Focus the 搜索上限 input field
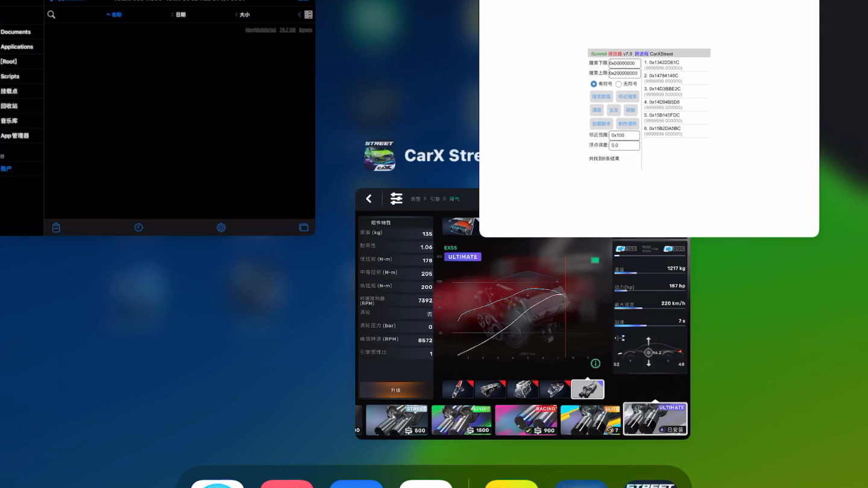This screenshot has width=868, height=488. 624,74
